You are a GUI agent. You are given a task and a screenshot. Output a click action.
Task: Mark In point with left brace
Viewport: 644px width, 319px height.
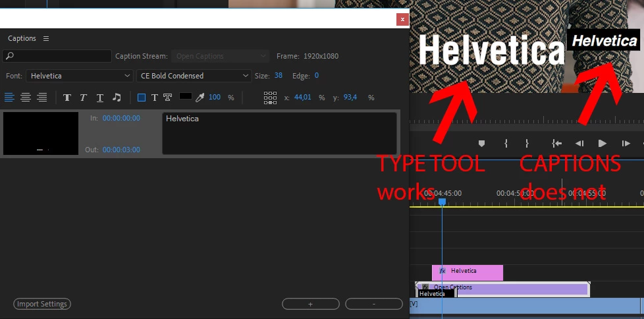pos(506,144)
